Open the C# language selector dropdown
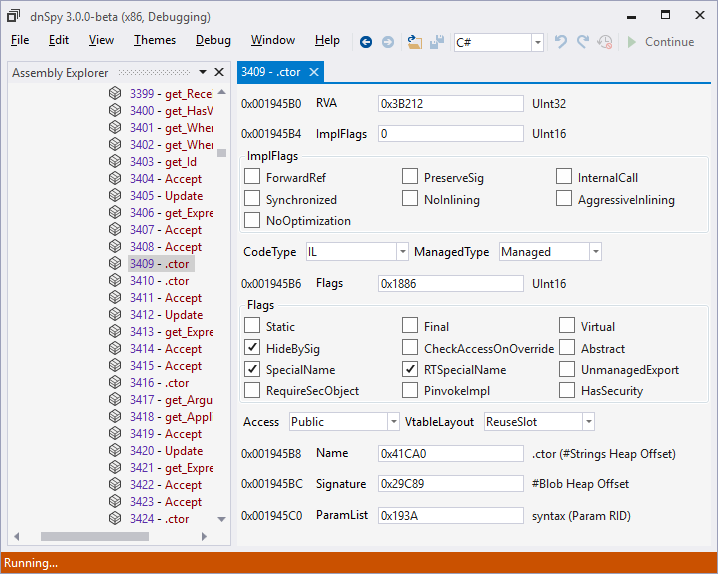The height and width of the screenshot is (574, 718). tap(538, 43)
